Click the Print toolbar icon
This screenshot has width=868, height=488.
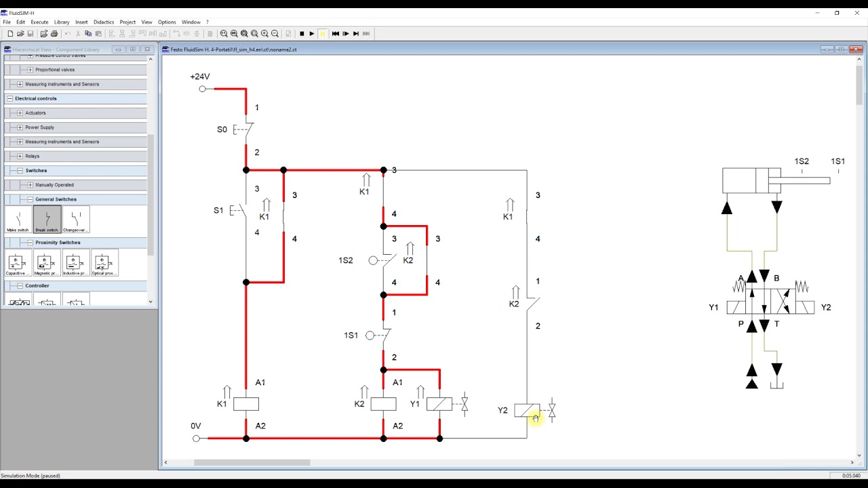(x=54, y=34)
